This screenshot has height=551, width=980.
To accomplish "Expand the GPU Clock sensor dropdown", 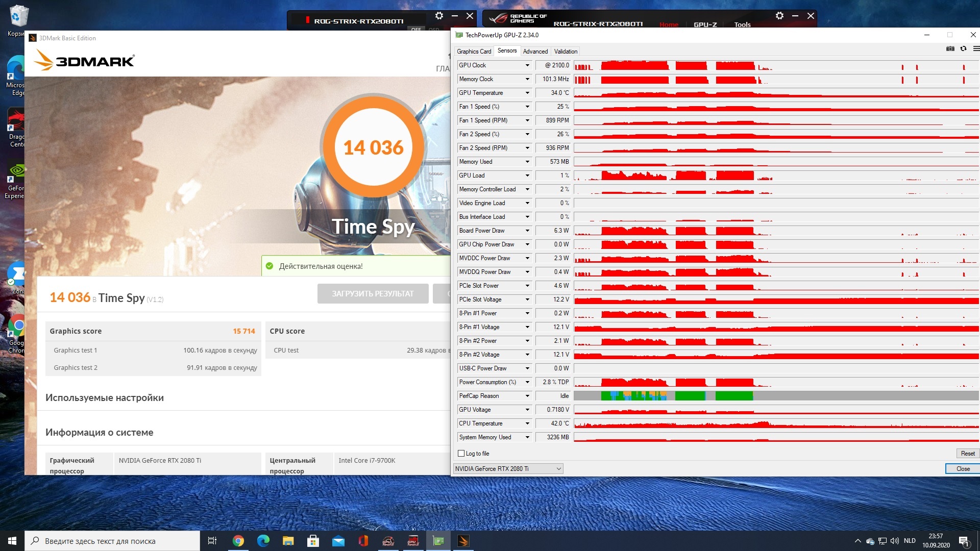I will [527, 65].
